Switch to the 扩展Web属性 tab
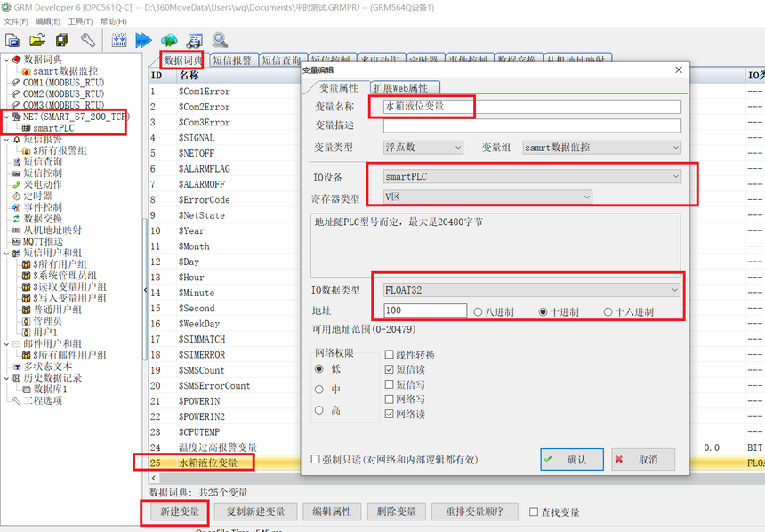The height and width of the screenshot is (532, 765). (x=405, y=88)
